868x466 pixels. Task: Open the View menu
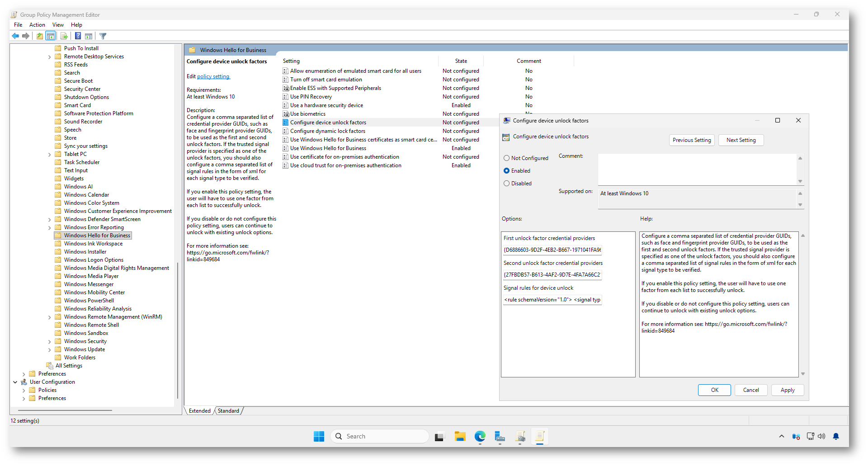(x=58, y=25)
